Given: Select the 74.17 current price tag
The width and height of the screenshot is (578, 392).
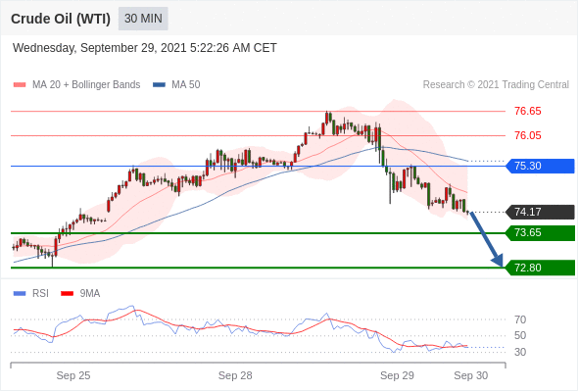Looking at the screenshot, I should 540,212.
